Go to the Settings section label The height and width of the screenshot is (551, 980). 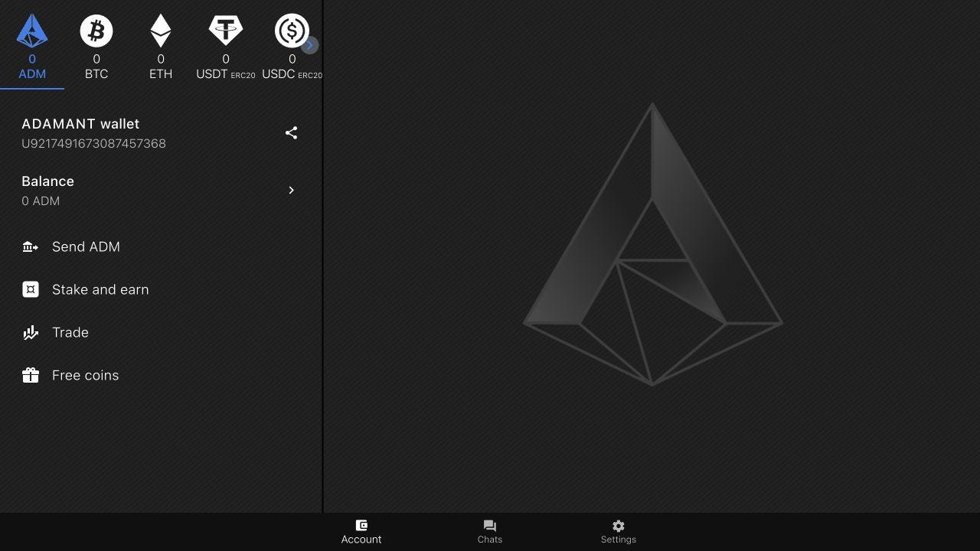(x=619, y=540)
